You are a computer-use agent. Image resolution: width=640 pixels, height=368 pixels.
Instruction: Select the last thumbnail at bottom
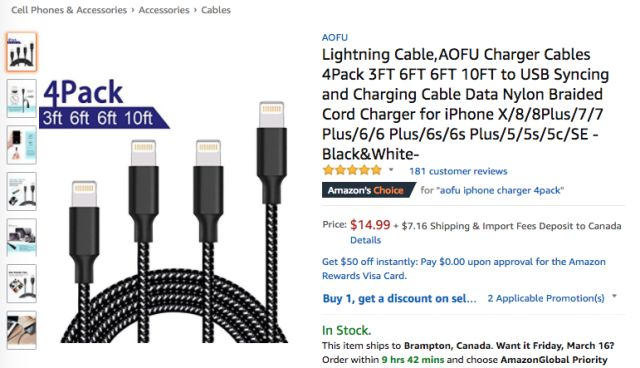click(x=22, y=330)
